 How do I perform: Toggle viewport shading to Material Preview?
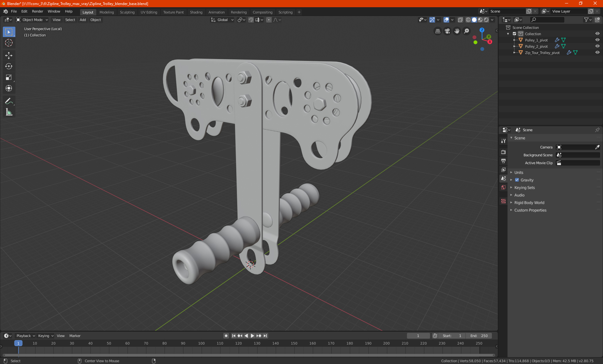pos(481,20)
